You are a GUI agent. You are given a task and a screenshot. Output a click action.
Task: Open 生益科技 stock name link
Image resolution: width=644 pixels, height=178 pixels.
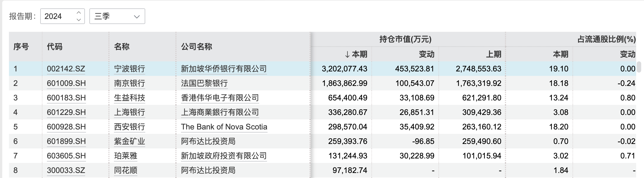[x=129, y=98]
